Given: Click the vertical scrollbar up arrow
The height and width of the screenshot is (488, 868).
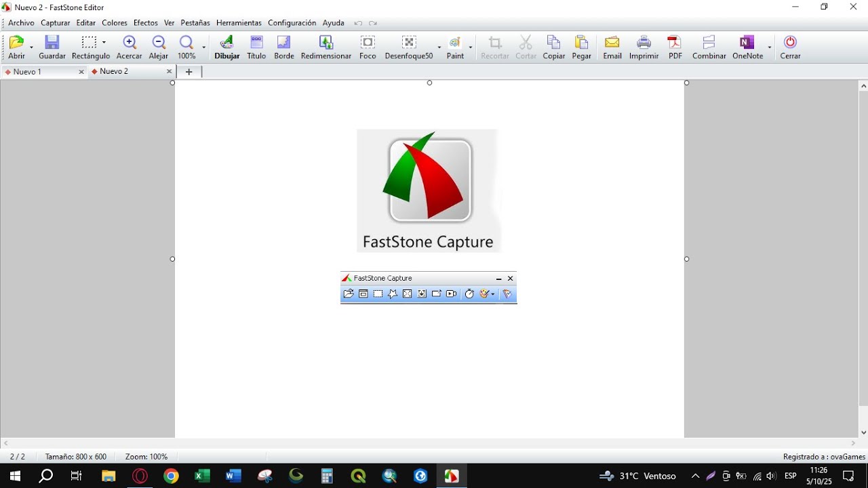Looking at the screenshot, I should pyautogui.click(x=863, y=86).
